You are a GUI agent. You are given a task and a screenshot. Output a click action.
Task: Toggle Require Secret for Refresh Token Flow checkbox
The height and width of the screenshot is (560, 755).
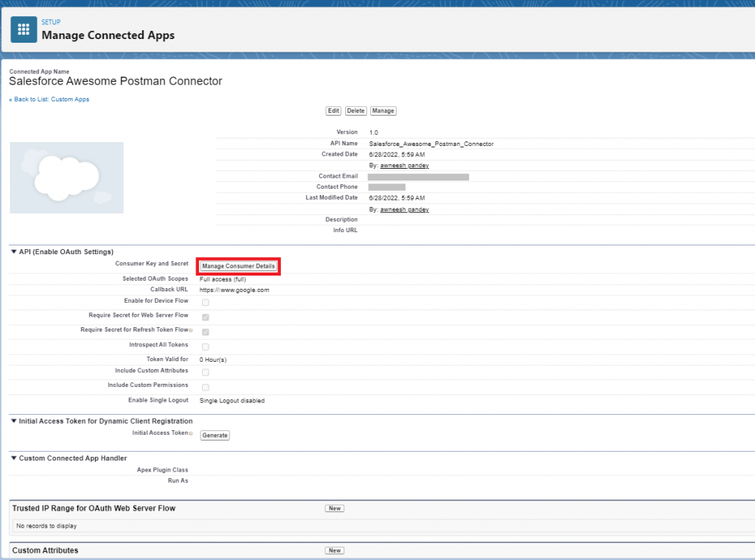(x=206, y=332)
